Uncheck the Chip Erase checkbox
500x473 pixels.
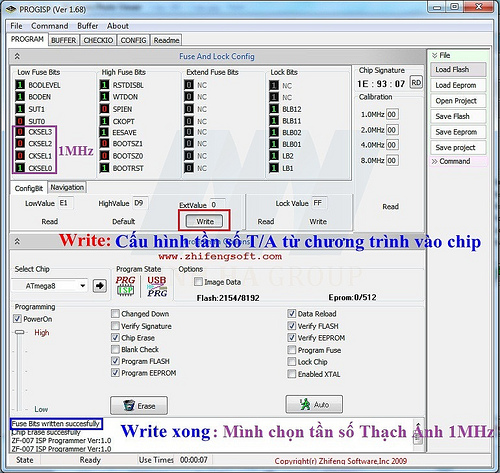coord(115,338)
